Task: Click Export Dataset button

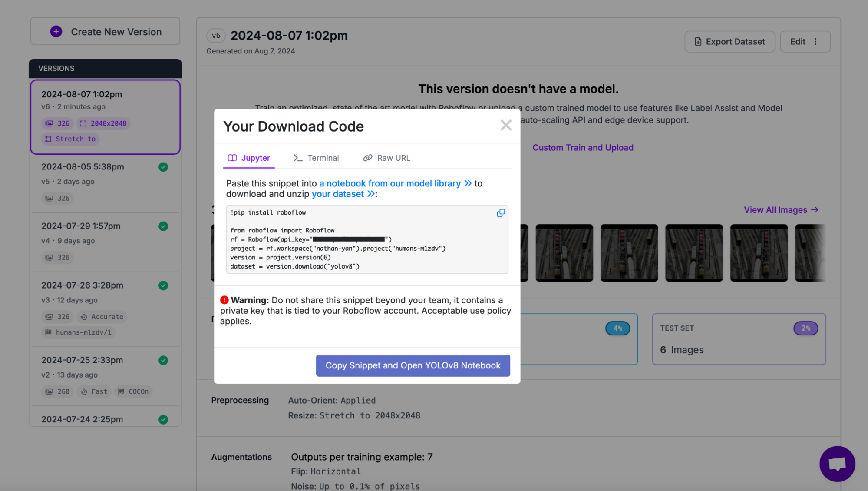Action: pyautogui.click(x=729, y=42)
